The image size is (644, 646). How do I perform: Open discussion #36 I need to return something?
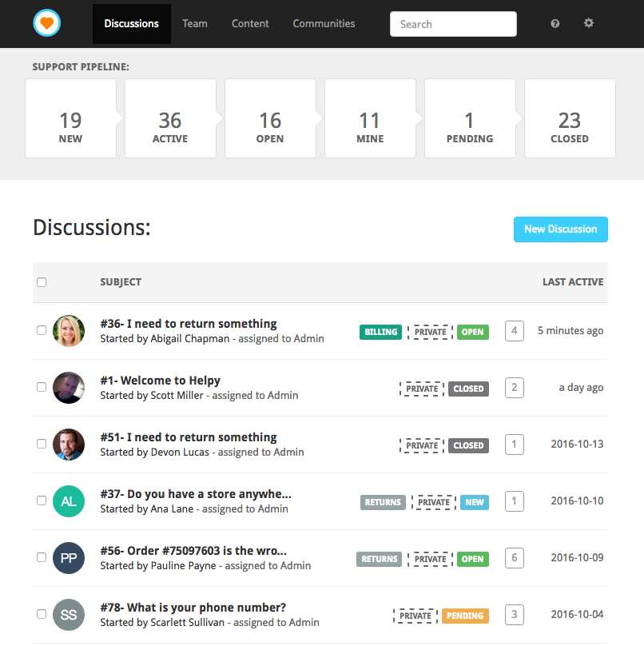click(x=189, y=324)
